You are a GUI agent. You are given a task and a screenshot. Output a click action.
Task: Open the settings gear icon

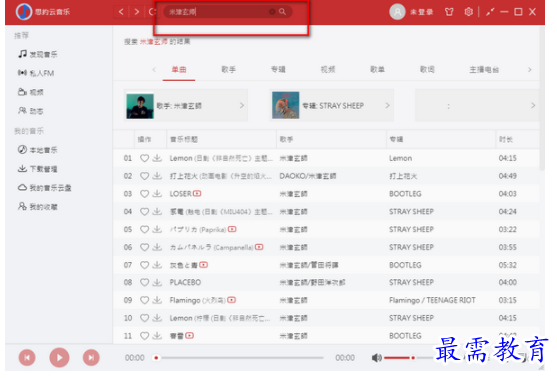[469, 12]
